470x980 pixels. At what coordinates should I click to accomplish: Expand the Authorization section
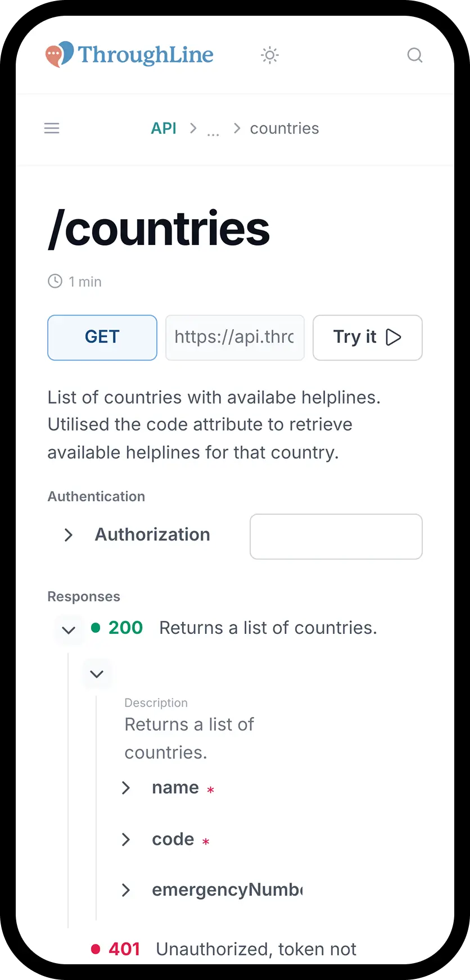68,535
